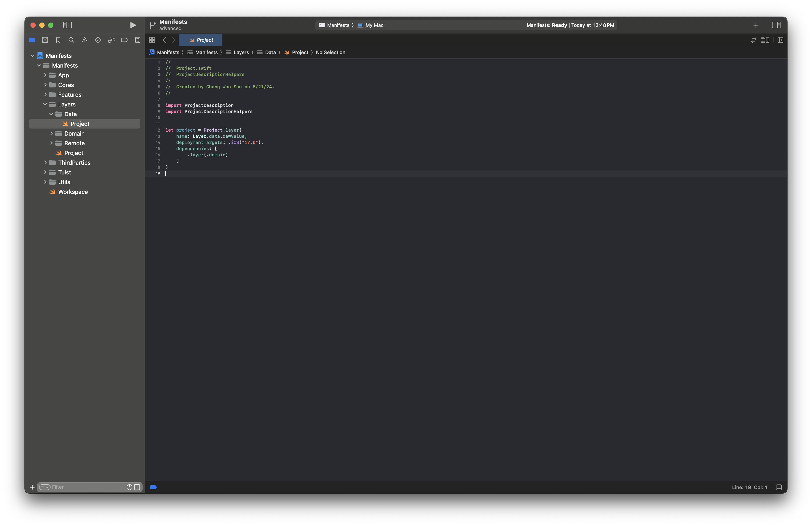Expand the Tuist folder
812x526 pixels.
point(45,172)
